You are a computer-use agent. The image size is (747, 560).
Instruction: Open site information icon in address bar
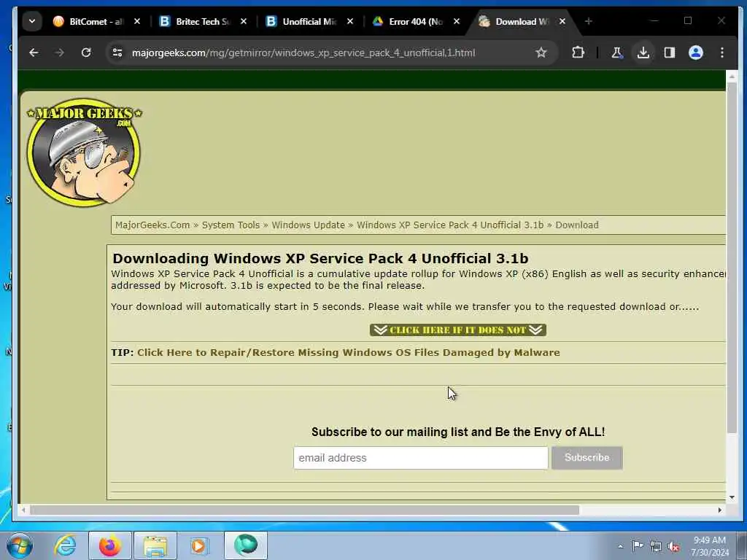(117, 52)
